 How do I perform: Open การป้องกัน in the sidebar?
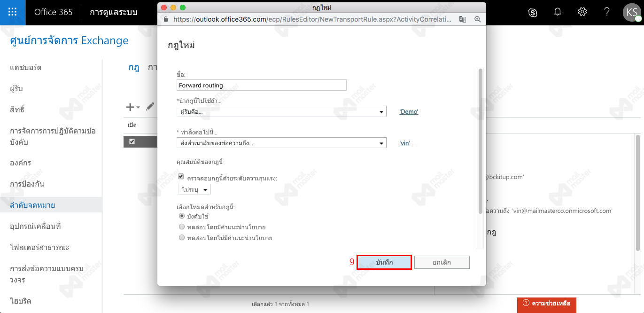click(x=27, y=184)
